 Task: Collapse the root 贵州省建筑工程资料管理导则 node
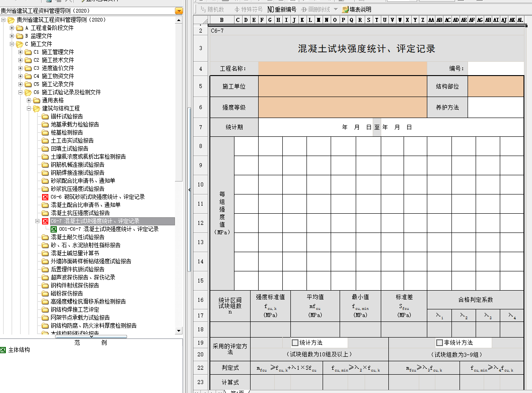pos(4,20)
